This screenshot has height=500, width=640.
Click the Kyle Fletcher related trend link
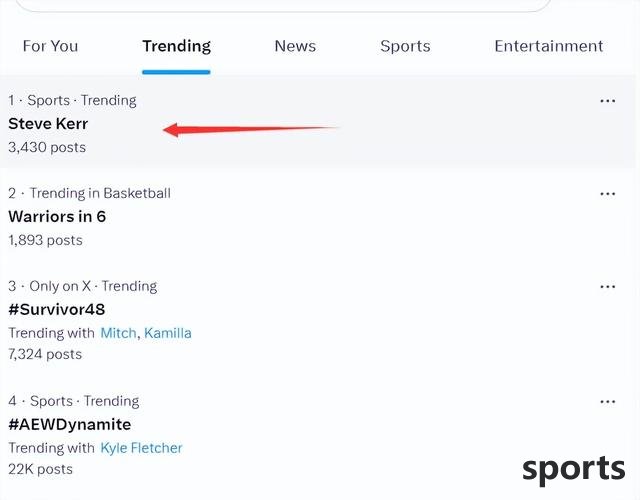coord(141,448)
